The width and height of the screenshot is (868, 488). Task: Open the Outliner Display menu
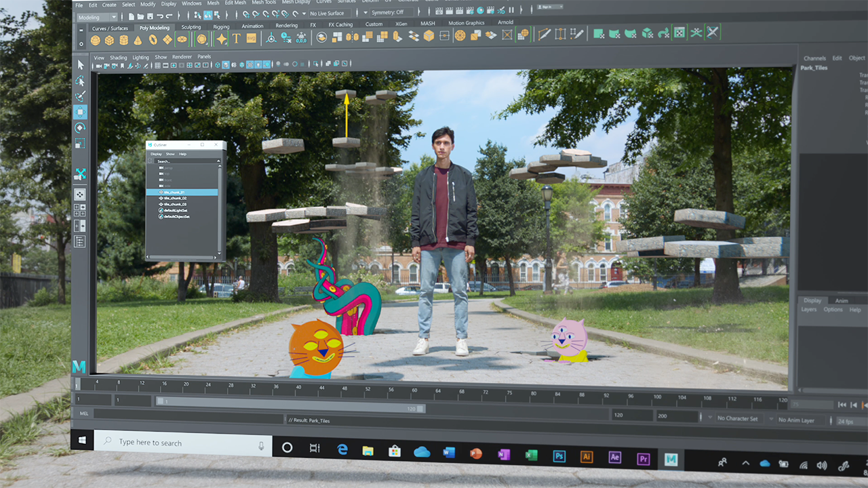click(156, 154)
